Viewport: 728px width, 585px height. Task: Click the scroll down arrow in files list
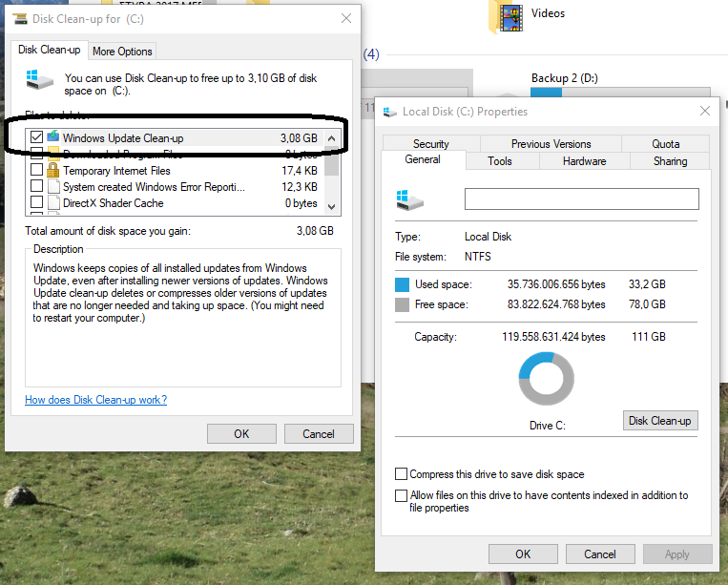coord(331,206)
